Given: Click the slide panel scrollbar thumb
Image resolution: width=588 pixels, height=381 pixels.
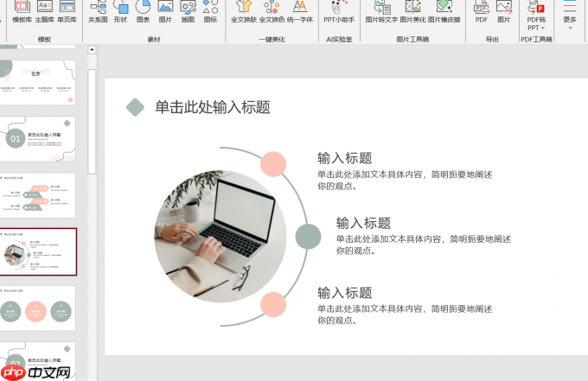Looking at the screenshot, I should (x=92, y=121).
